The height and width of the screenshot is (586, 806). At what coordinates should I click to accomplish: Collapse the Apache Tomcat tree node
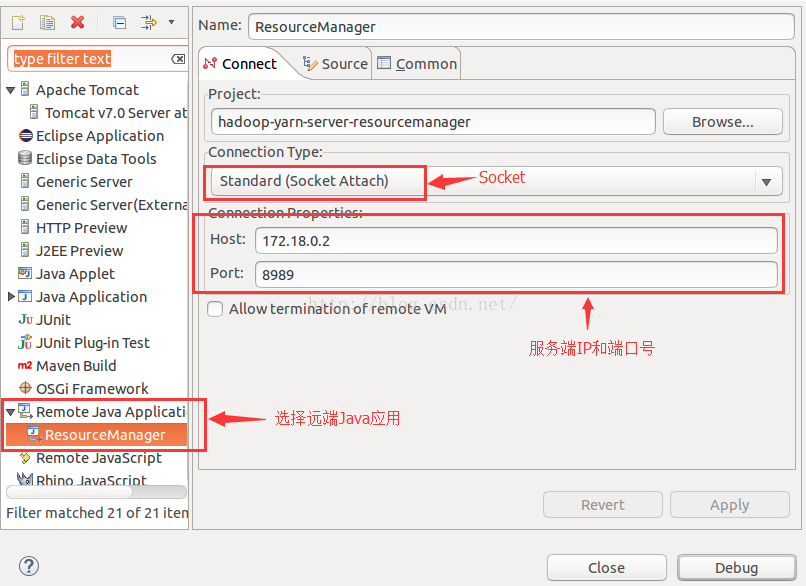click(x=10, y=90)
